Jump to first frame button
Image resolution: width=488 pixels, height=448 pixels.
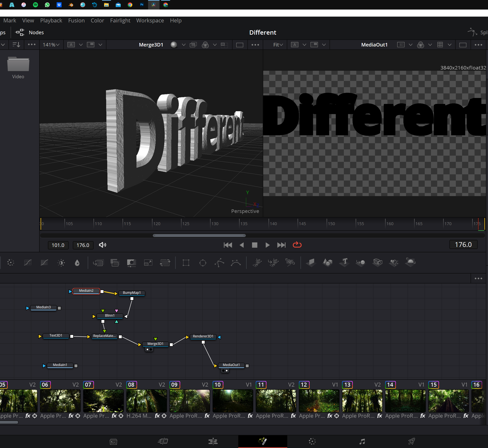pos(228,245)
